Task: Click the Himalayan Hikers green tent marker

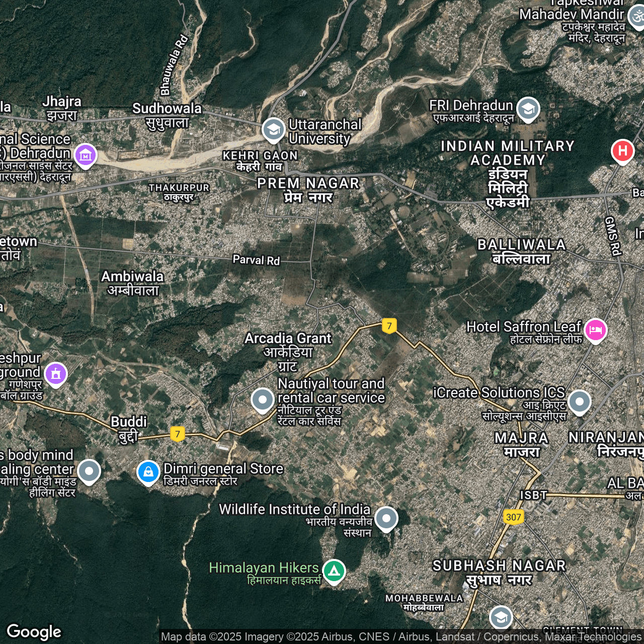Action: 334,571
